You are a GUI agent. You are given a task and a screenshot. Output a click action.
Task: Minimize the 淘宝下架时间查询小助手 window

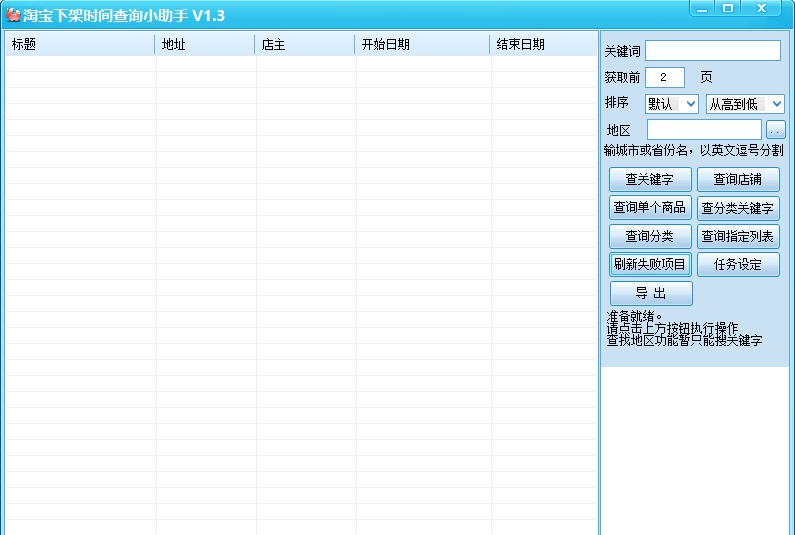pyautogui.click(x=702, y=9)
